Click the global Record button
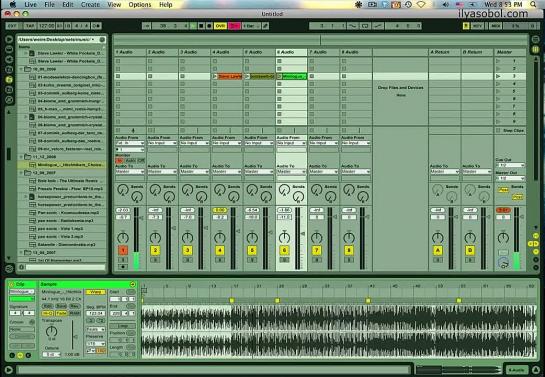Viewport: 545px width, 377px height. [x=209, y=26]
